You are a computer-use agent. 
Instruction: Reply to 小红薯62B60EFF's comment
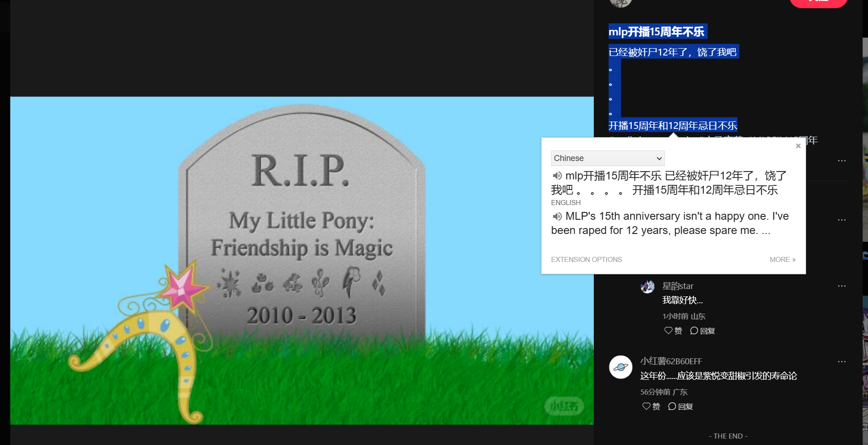(x=680, y=406)
